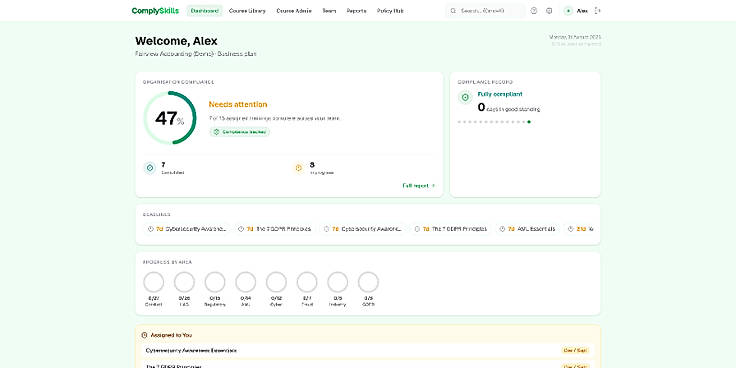Go to Course Library

click(247, 11)
